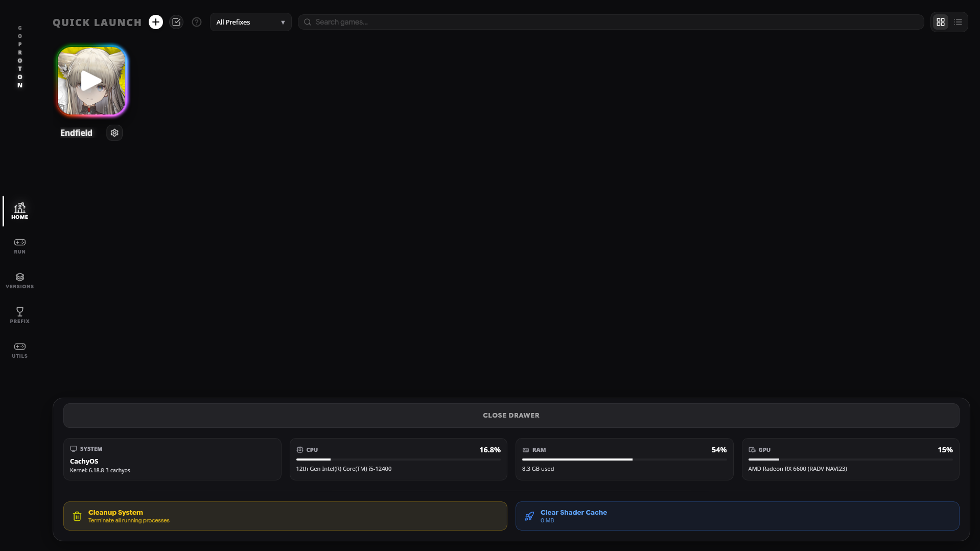Screen dimensions: 980x551
Task: Click the CPU chip icon
Action: (x=300, y=450)
